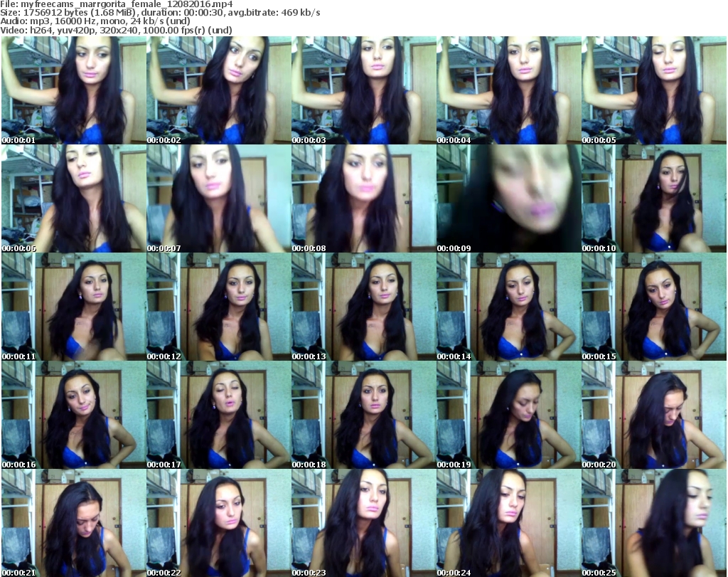Click the "File: myfreecams_marrgorita_female_12082016.mp4" line

point(117,4)
